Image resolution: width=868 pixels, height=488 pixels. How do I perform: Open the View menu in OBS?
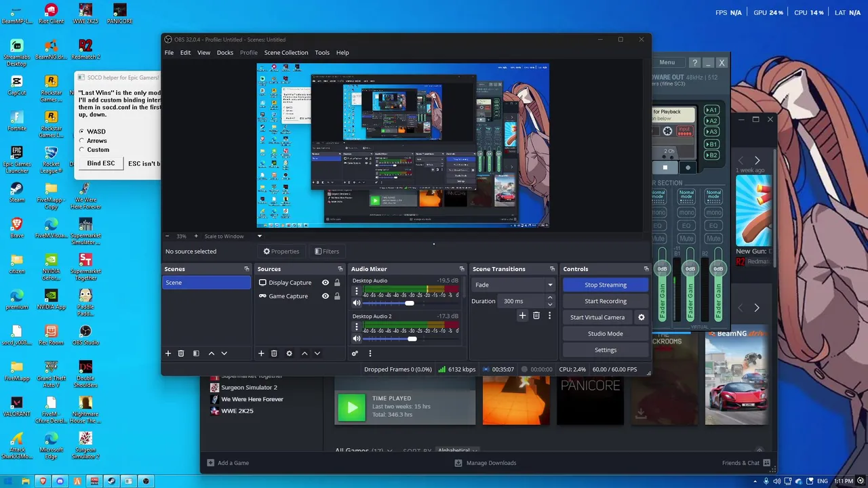pos(203,52)
